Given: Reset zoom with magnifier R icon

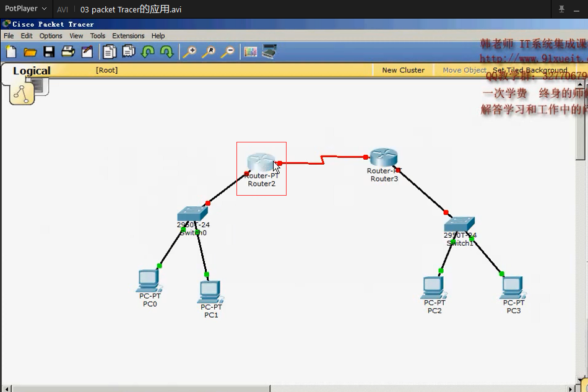Looking at the screenshot, I should point(209,52).
